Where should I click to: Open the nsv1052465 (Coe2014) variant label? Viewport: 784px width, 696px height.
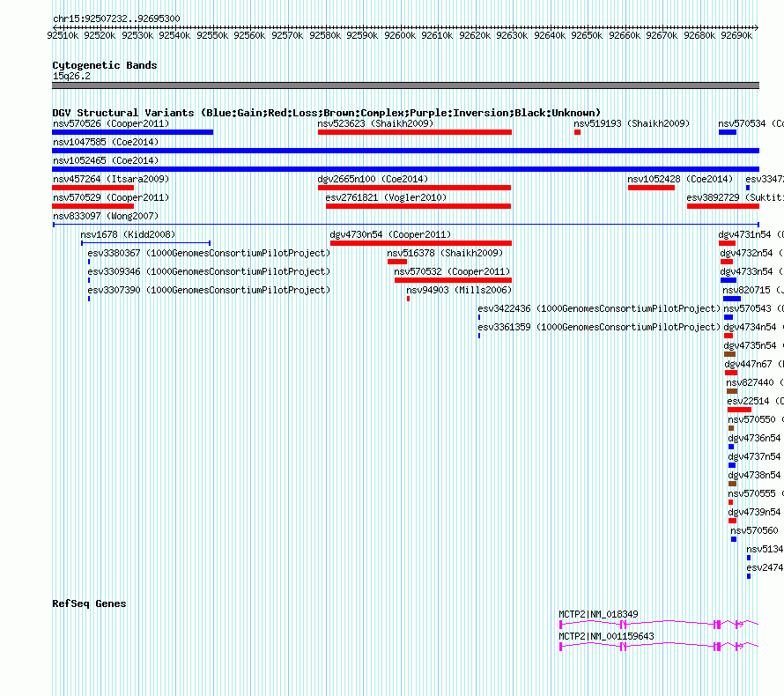point(106,160)
